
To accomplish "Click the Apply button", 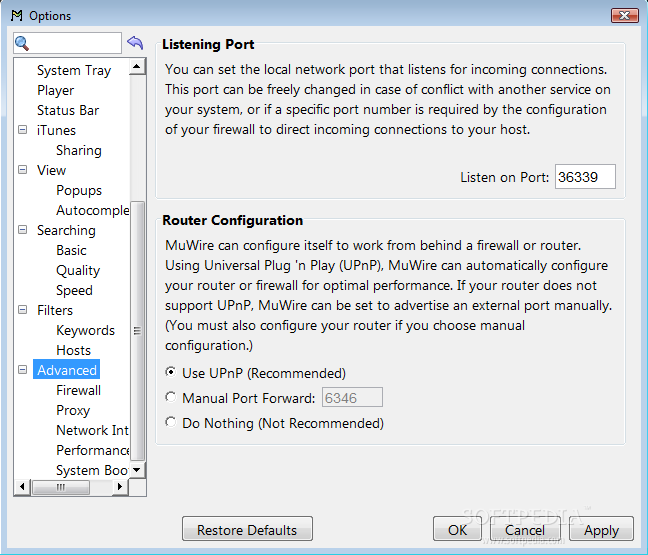I will click(601, 529).
